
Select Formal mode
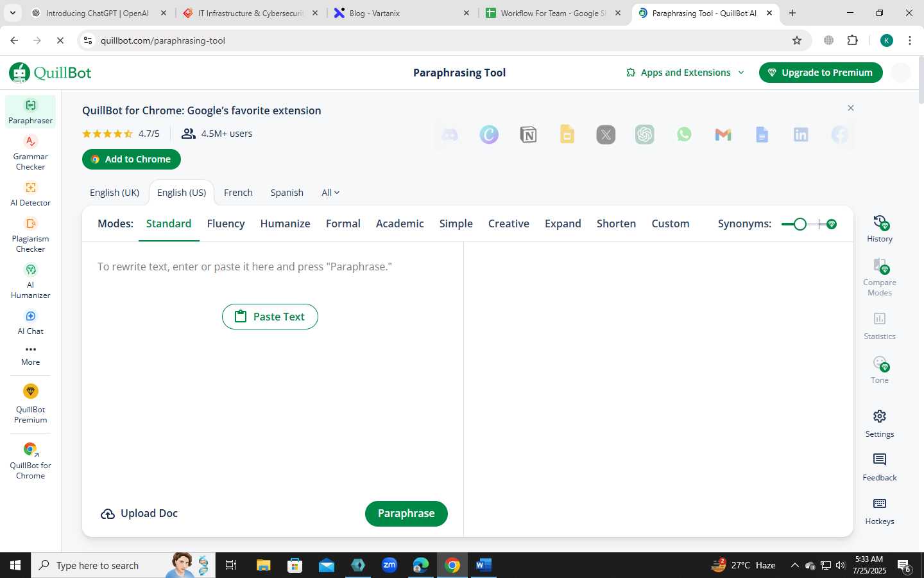pos(343,223)
